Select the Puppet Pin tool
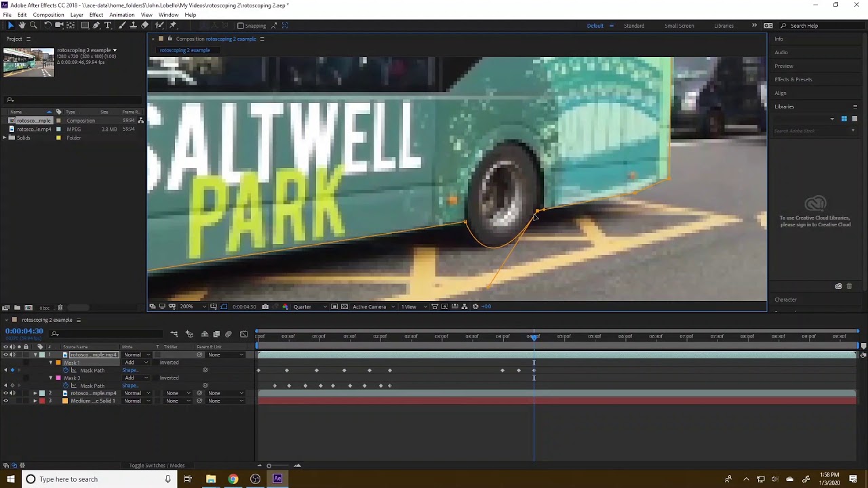868x488 pixels. [x=173, y=25]
